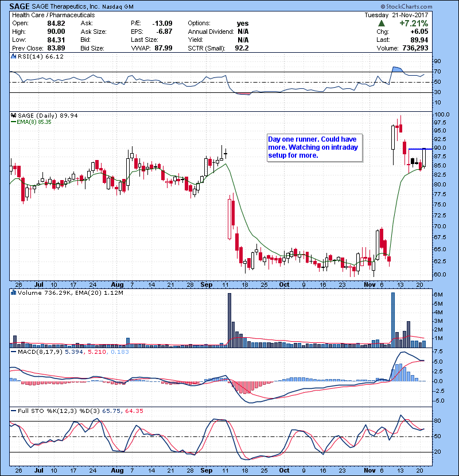Viewport: 459px width, 476px height.
Task: Click the Health Care / Pharmaceuticals sector label
Action: (x=53, y=15)
